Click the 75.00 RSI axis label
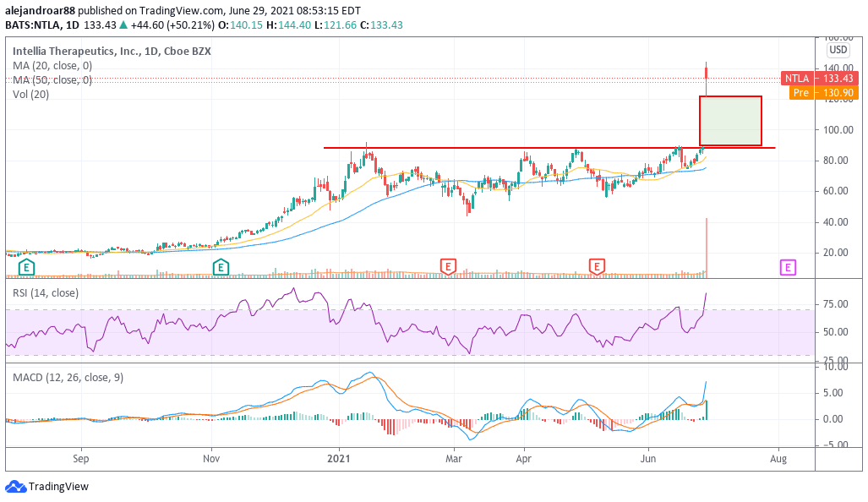 coord(835,304)
